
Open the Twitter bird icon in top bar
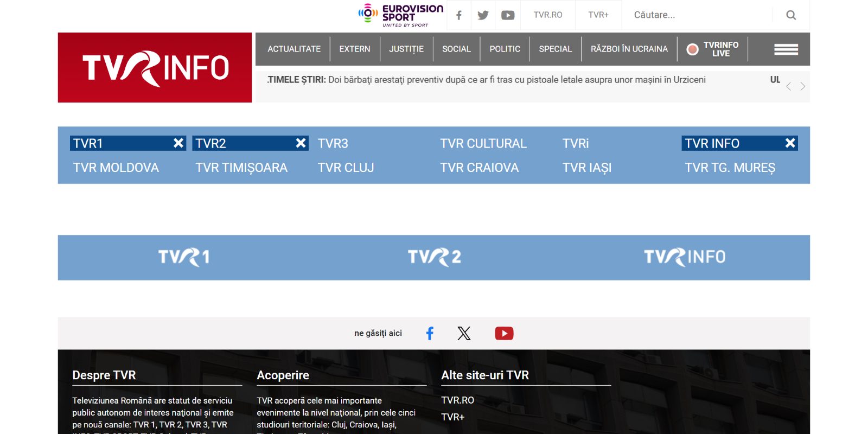click(483, 15)
